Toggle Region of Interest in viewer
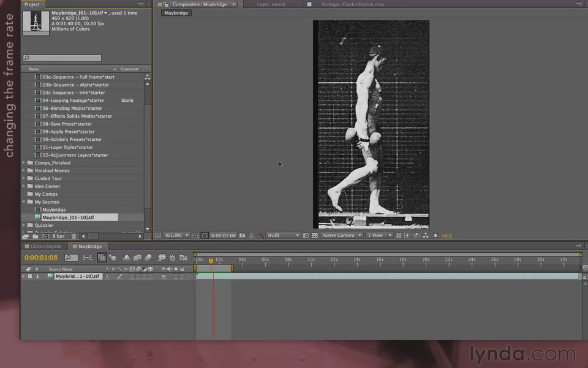Screen dimensions: 588x368 pos(306,236)
